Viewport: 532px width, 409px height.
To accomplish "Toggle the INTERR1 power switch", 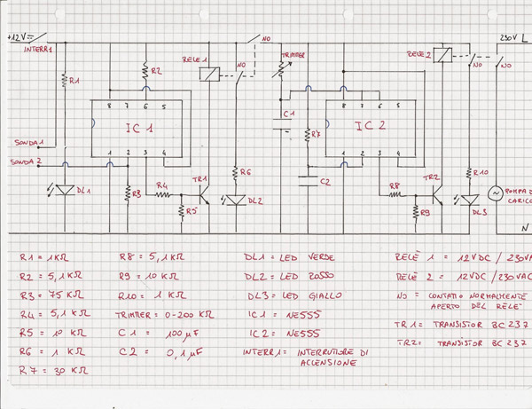I will tap(35, 38).
